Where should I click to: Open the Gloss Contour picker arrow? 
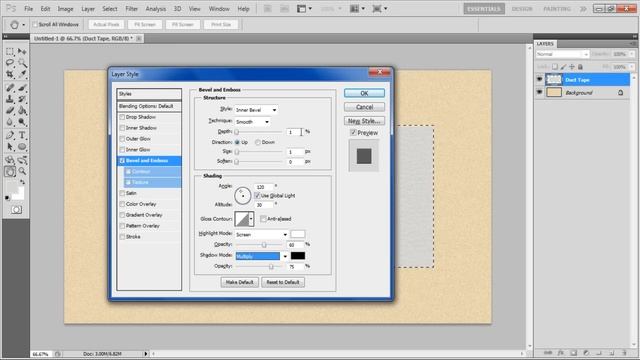click(251, 219)
